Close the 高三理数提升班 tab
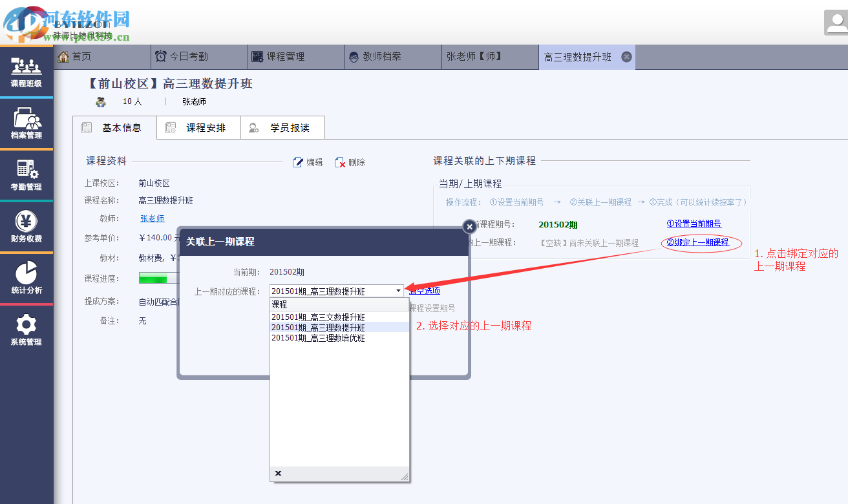The image size is (848, 504). coord(626,57)
